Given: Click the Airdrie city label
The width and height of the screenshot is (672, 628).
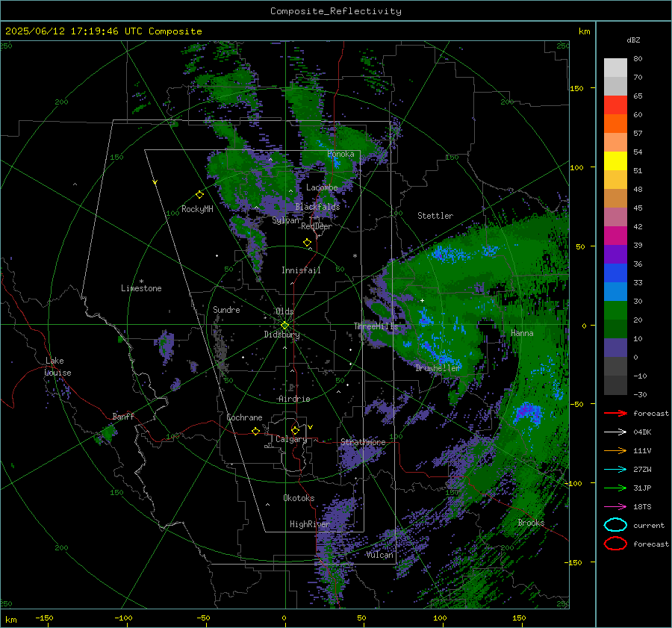Looking at the screenshot, I should (x=294, y=399).
